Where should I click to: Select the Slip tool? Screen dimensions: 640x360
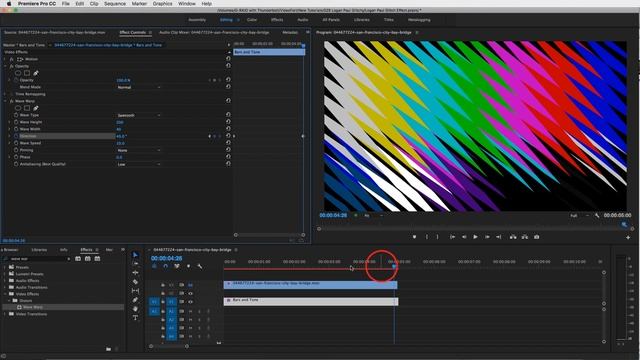point(136,291)
